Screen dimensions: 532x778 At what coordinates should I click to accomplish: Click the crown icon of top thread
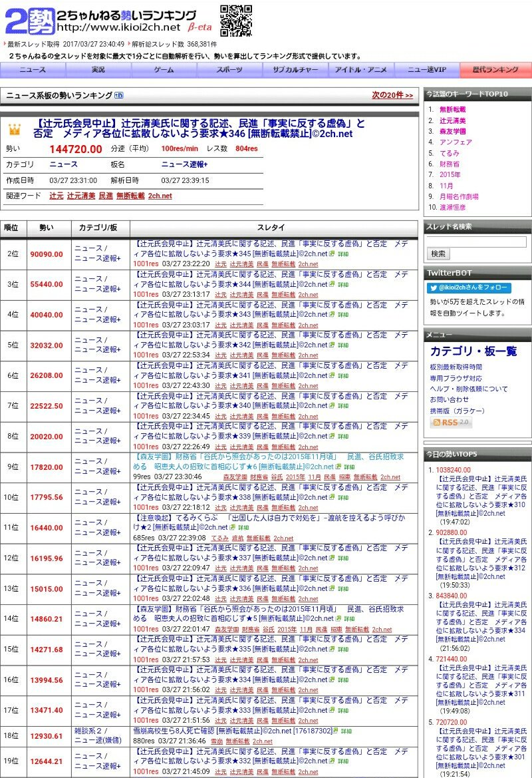point(15,130)
